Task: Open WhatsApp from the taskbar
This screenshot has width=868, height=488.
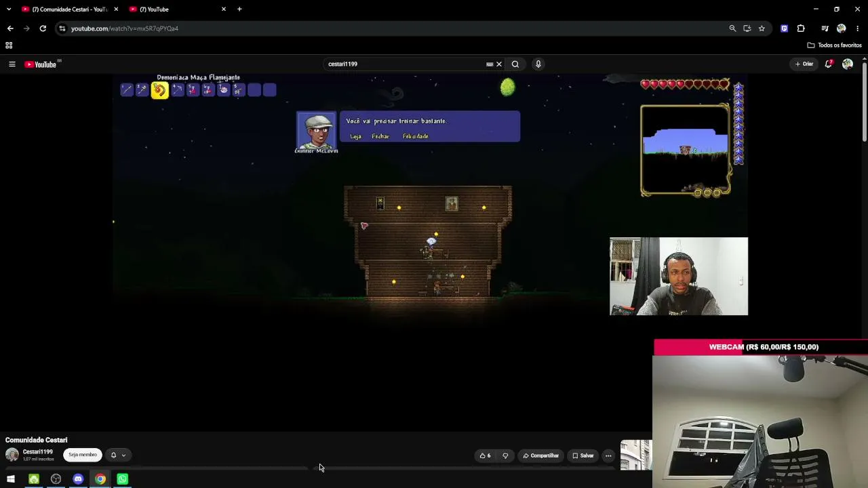Action: [x=123, y=479]
